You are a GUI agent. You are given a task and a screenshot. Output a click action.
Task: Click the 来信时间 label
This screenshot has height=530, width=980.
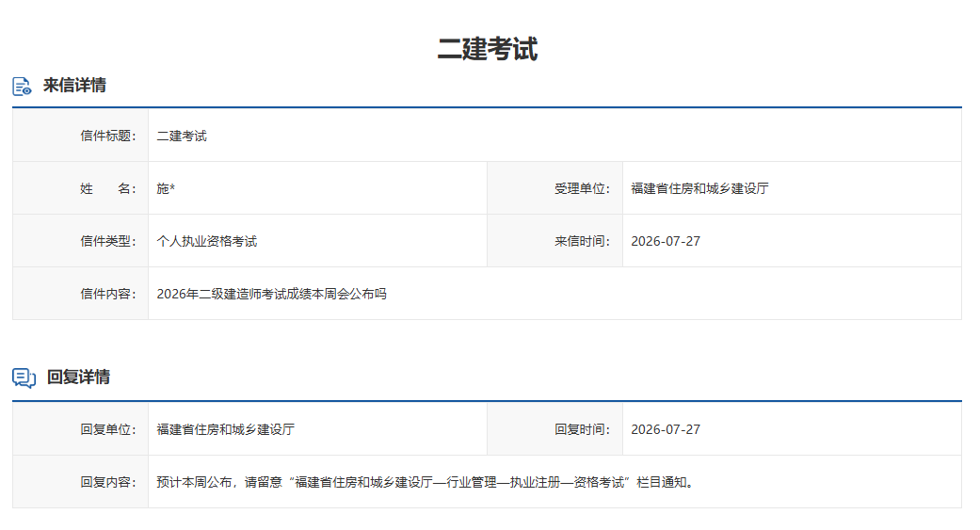583,241
